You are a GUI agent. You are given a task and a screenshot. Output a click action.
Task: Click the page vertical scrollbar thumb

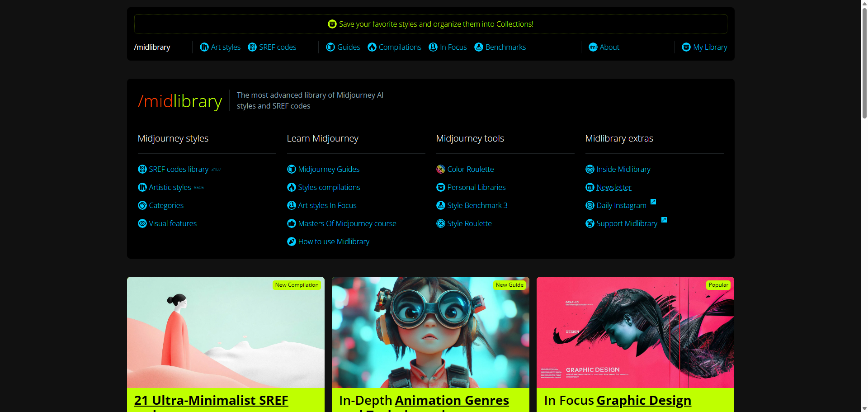864,63
